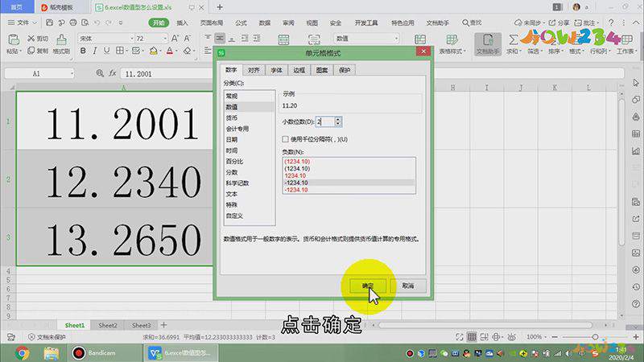Click the eraser clear-format icon
The height and width of the screenshot is (362, 644).
pyautogui.click(x=187, y=51)
